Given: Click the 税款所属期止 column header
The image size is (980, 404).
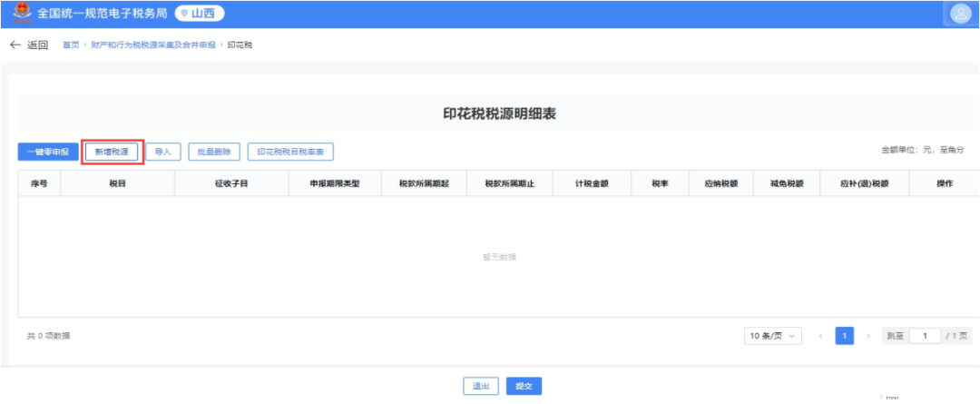Looking at the screenshot, I should 509,184.
